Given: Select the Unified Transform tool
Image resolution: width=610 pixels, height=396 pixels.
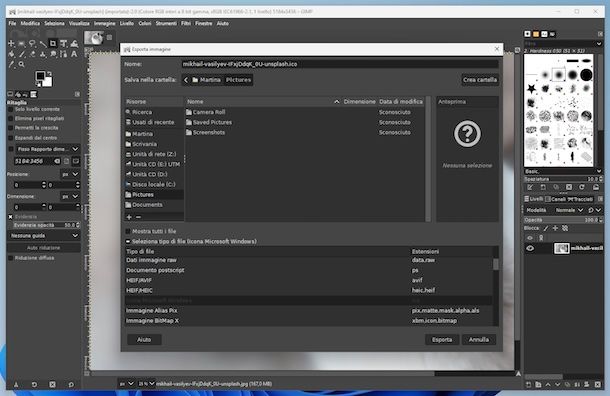Looking at the screenshot, I should [63, 44].
